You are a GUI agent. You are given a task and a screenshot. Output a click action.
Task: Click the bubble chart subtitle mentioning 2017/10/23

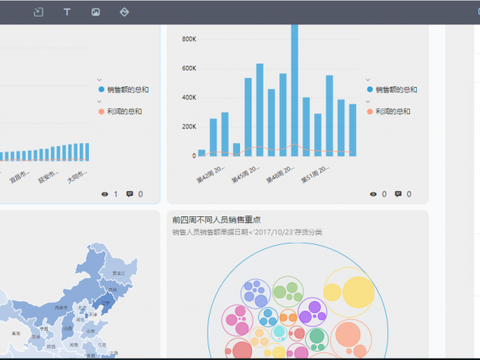pos(247,232)
